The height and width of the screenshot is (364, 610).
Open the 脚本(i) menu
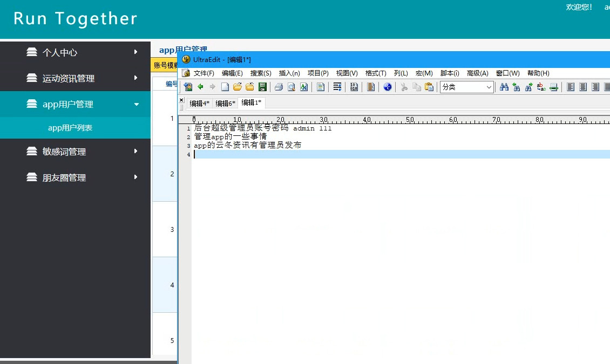[x=450, y=73]
